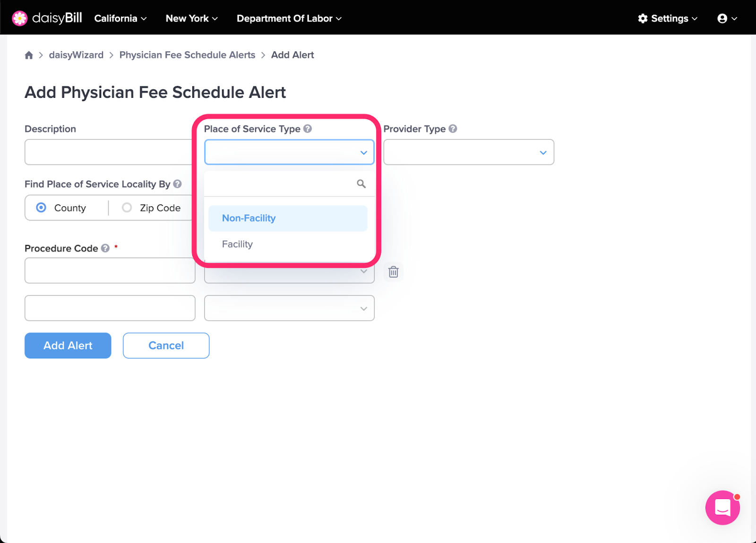Expand the Provider Type dropdown
The height and width of the screenshot is (543, 756).
pos(469,152)
